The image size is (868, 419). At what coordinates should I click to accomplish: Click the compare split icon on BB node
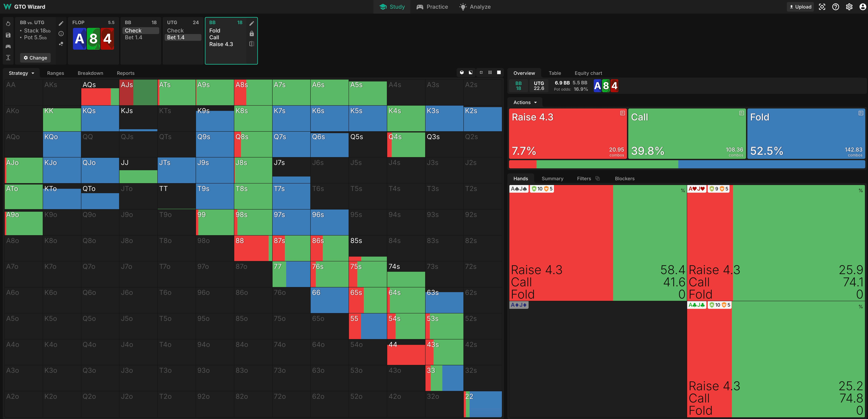point(251,44)
